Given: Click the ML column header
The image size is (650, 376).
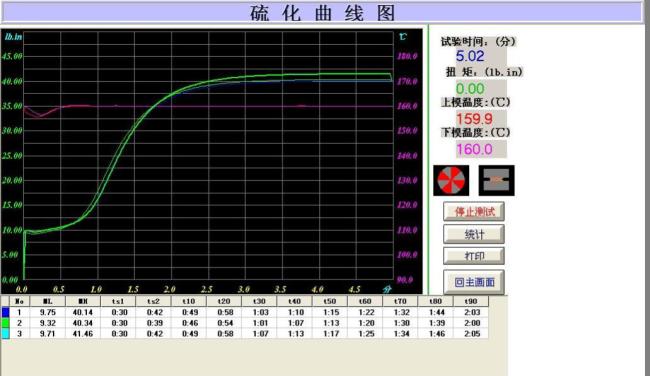Looking at the screenshot, I should (x=47, y=301).
